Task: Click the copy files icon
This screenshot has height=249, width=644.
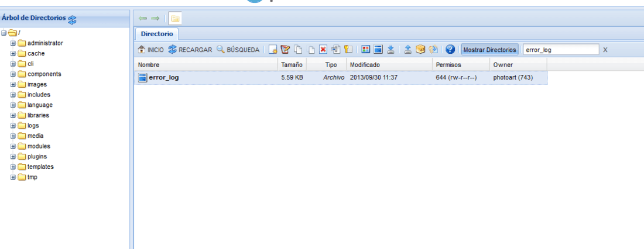Action: click(298, 50)
